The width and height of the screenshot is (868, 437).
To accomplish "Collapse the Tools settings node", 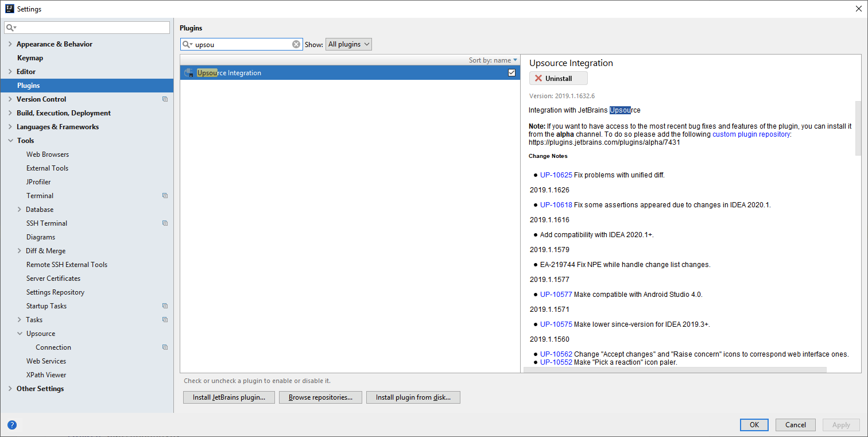I will point(10,141).
